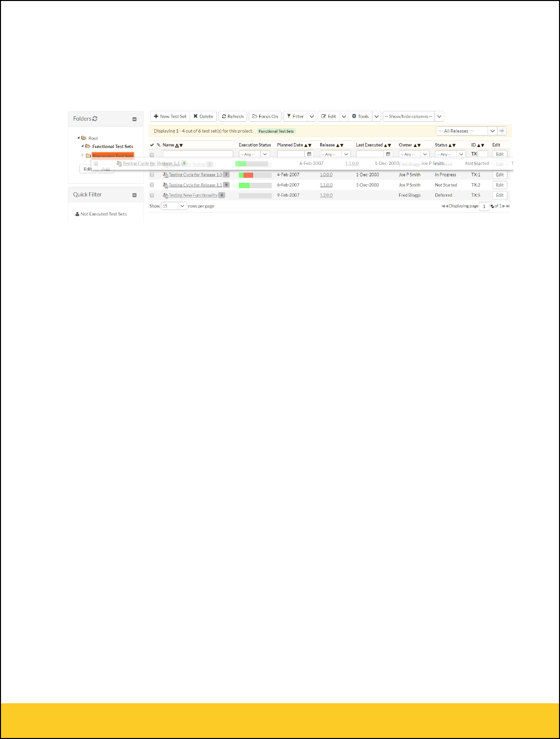Focus the Name filter text field
The image size is (560, 739).
coord(198,154)
